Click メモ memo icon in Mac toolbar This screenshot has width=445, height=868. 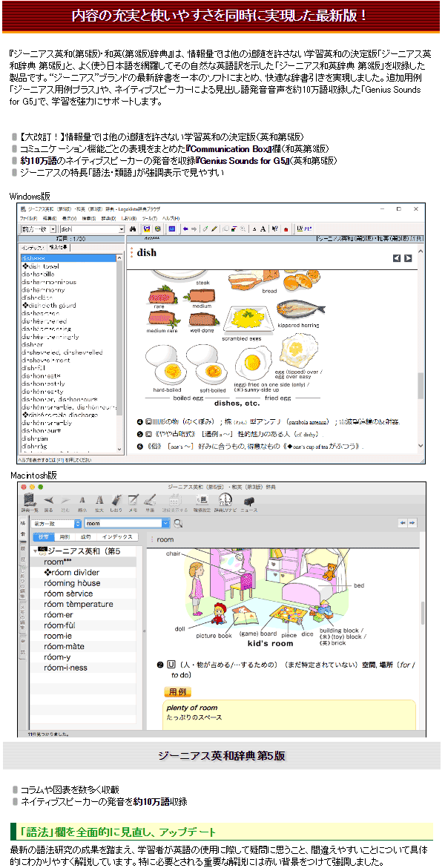tap(133, 503)
